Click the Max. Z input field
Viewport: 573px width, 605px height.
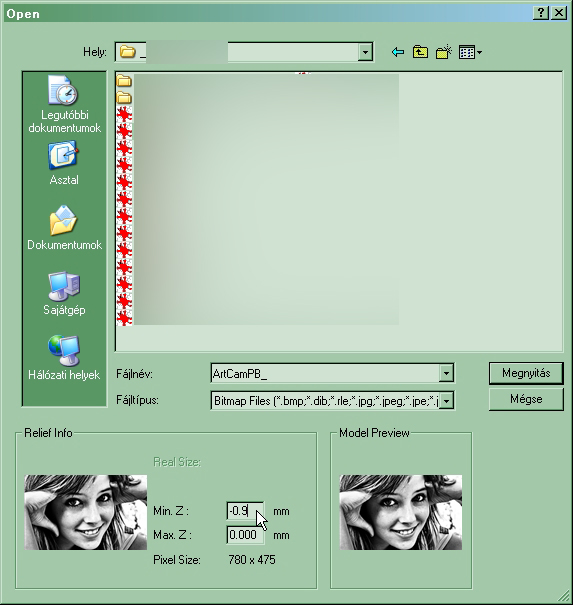[x=245, y=535]
